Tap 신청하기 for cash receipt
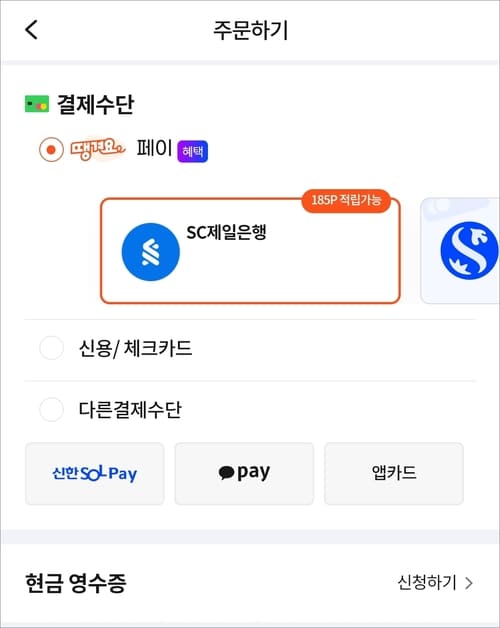This screenshot has height=628, width=500. pos(427,582)
